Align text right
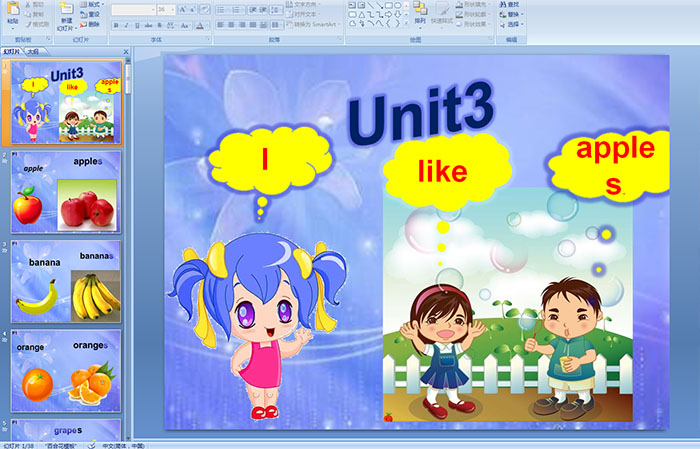This screenshot has width=700, height=449. coord(242,25)
